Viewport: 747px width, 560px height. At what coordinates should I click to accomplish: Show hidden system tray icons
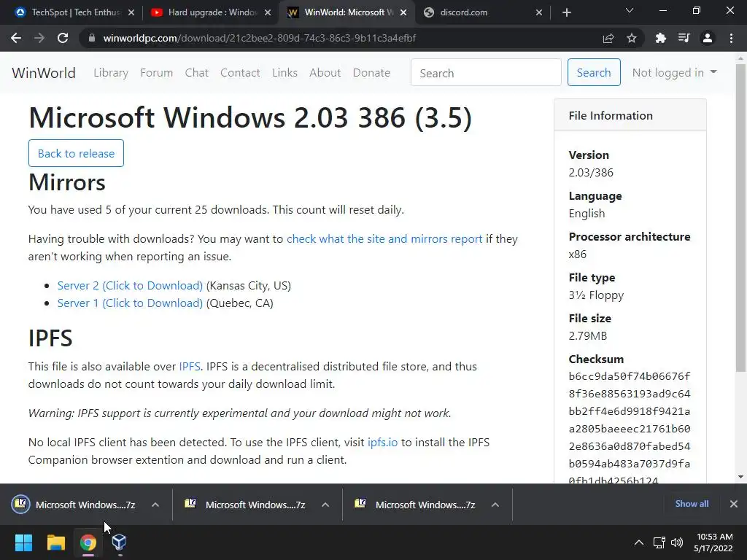click(x=639, y=542)
